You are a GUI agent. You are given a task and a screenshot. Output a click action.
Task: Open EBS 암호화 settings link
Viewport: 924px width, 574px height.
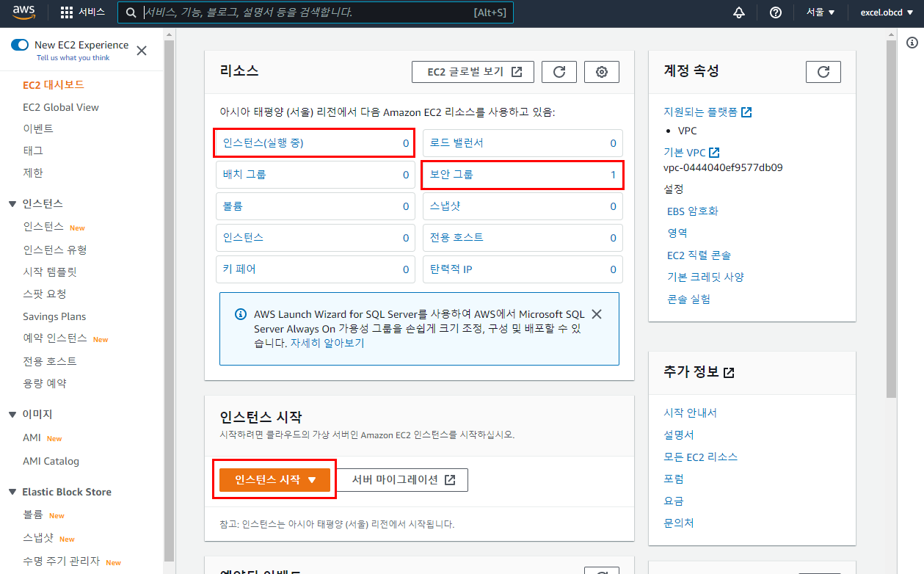click(693, 211)
